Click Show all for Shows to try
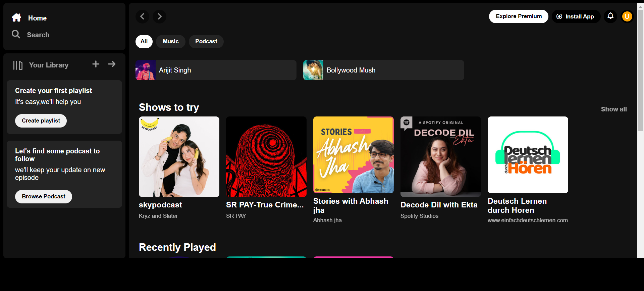644x291 pixels. 613,109
